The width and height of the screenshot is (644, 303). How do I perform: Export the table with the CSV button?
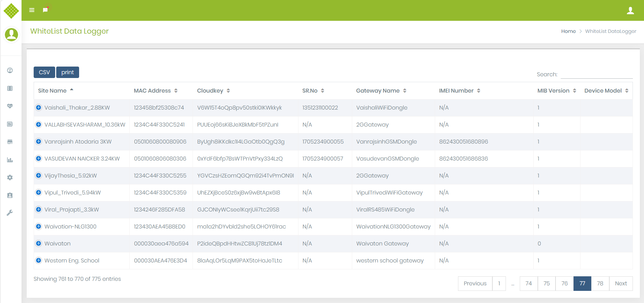(44, 72)
